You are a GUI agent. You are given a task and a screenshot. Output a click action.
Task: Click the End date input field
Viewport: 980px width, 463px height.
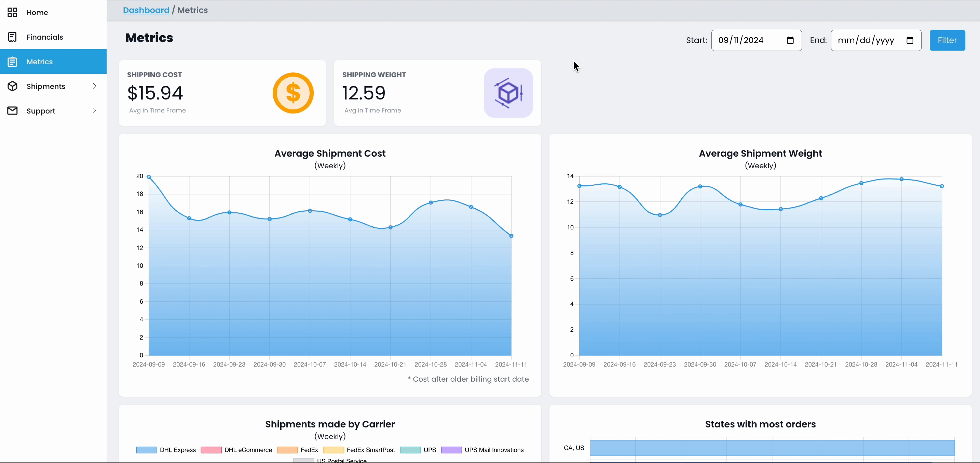coord(867,40)
